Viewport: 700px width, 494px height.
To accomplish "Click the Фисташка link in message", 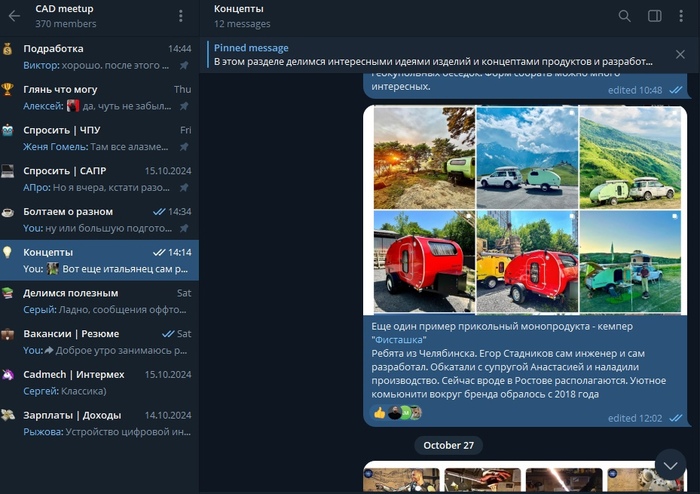I will click(x=400, y=341).
